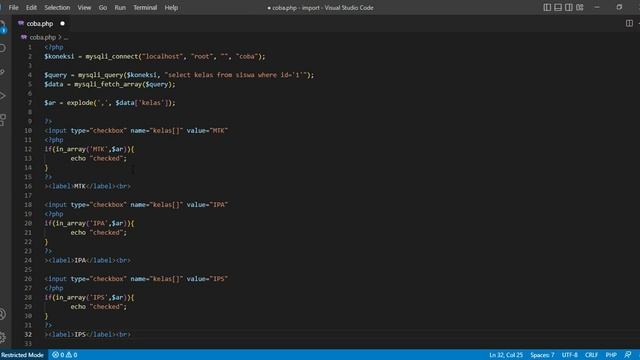Toggle Primary Side Bar layout icon
This screenshot has height=360, width=640.
pyautogui.click(x=547, y=7)
